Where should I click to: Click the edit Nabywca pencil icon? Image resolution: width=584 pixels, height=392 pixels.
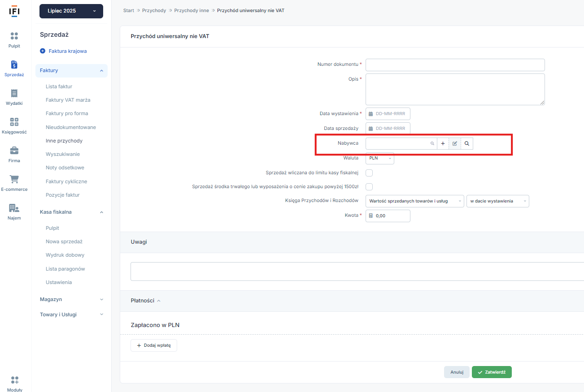[x=455, y=143]
